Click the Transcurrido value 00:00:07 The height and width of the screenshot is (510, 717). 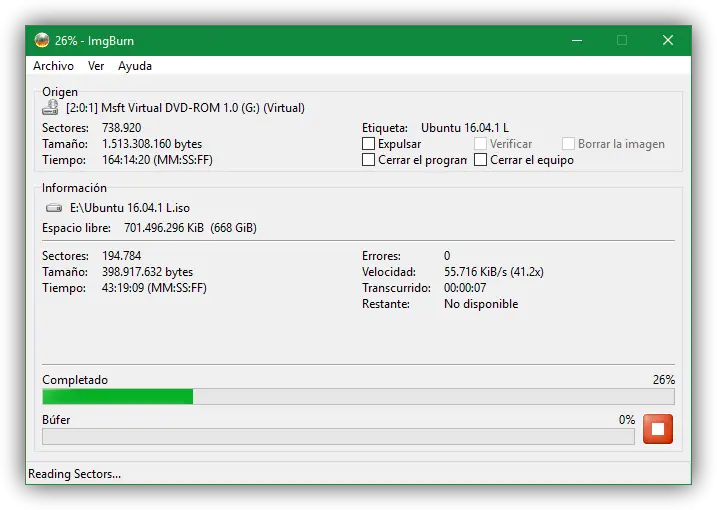pyautogui.click(x=465, y=288)
